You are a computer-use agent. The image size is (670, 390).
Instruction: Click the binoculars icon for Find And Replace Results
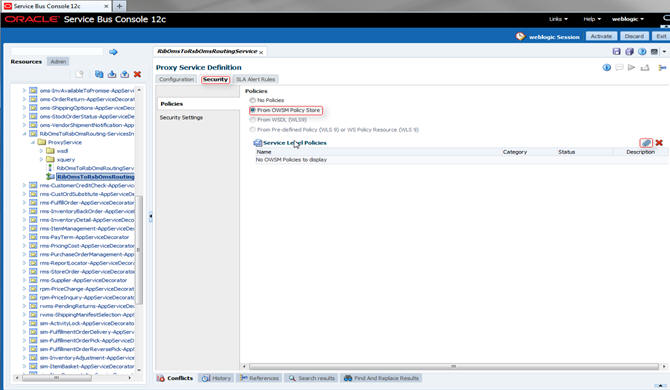click(x=348, y=378)
